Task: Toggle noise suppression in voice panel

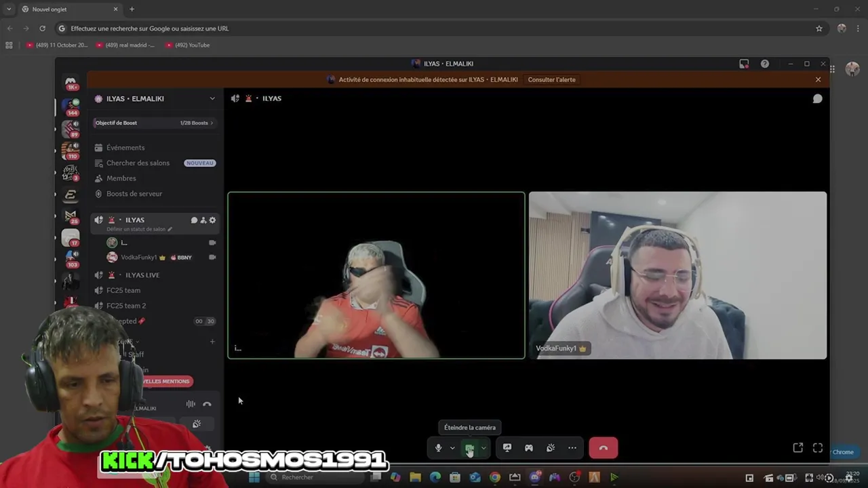Action: click(x=191, y=404)
